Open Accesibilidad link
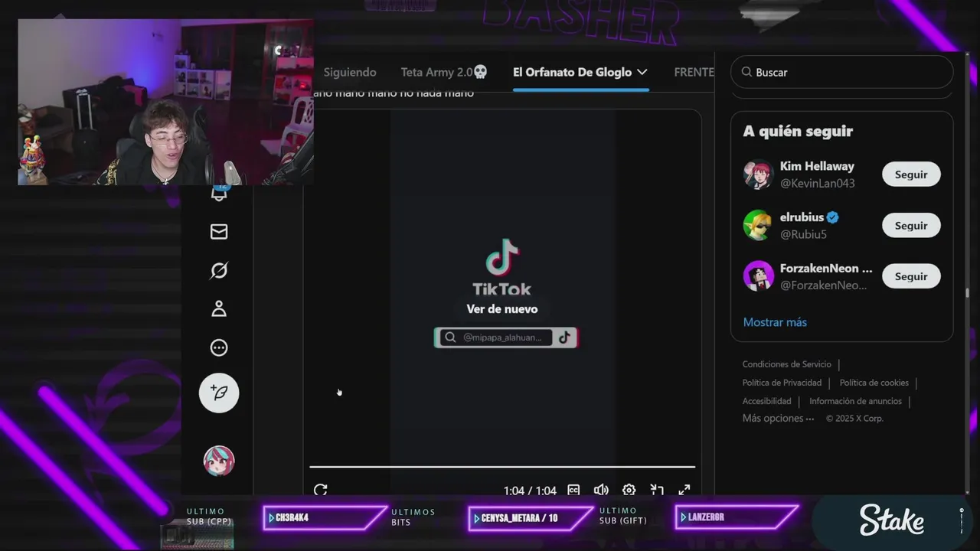This screenshot has height=551, width=980. (766, 401)
